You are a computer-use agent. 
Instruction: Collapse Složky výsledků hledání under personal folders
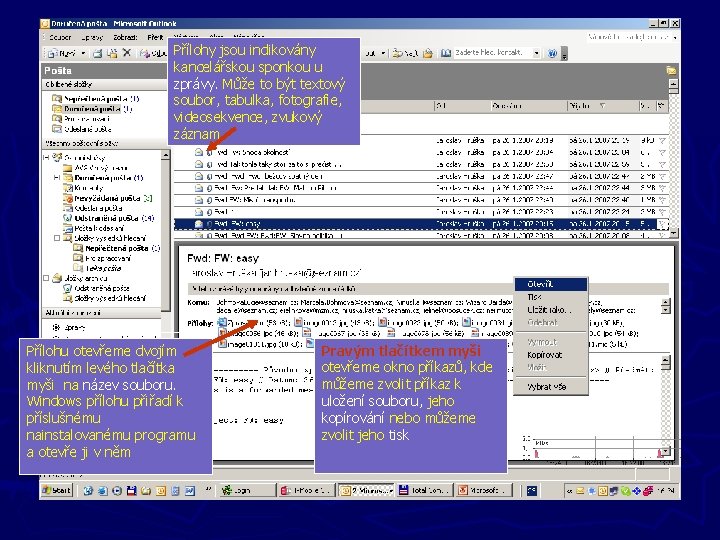[x=56, y=238]
